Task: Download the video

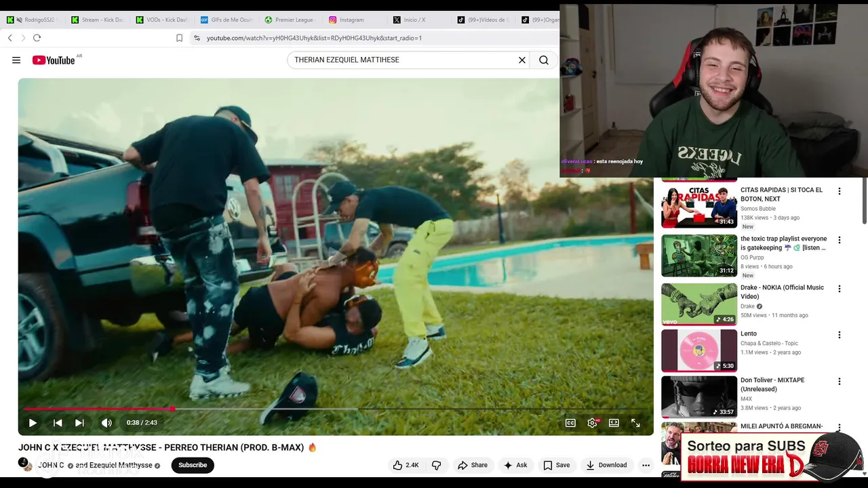Action: [606, 465]
